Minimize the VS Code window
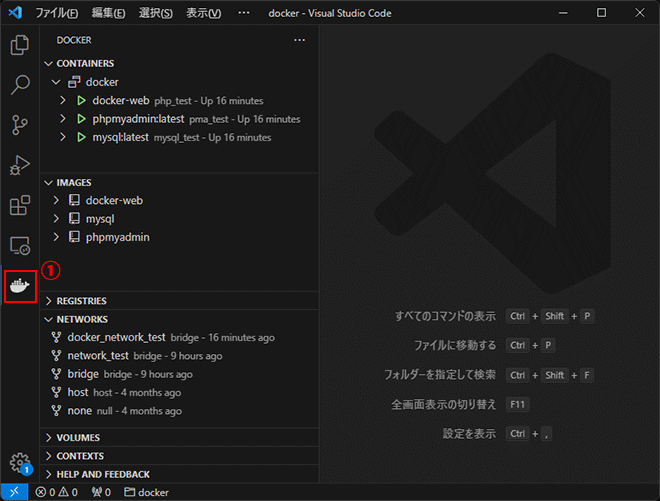The height and width of the screenshot is (501, 660). (563, 13)
